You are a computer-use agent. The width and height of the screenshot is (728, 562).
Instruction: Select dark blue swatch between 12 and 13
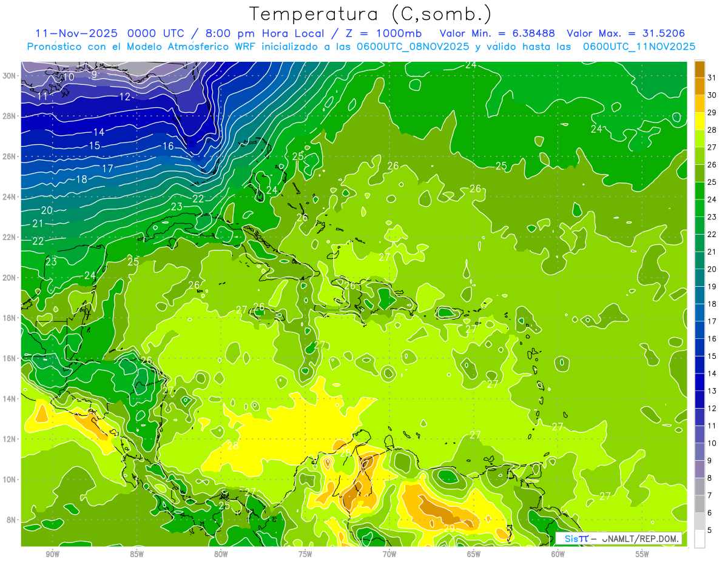tap(699, 400)
